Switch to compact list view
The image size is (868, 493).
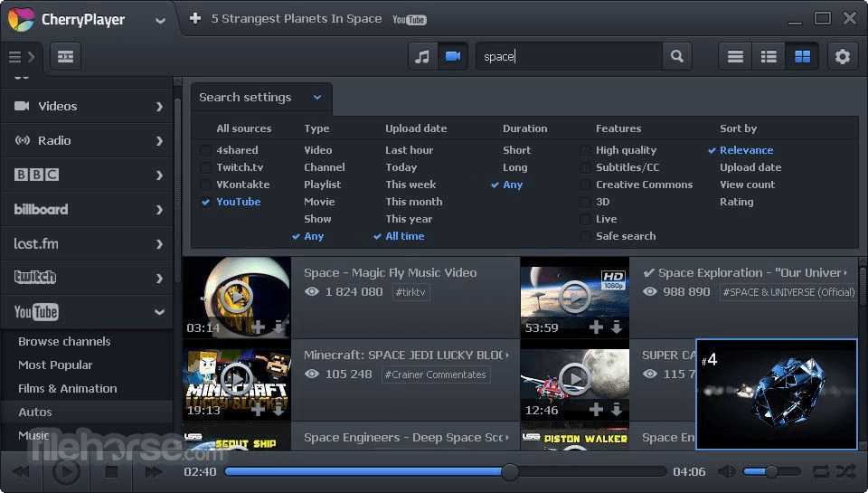click(x=735, y=56)
